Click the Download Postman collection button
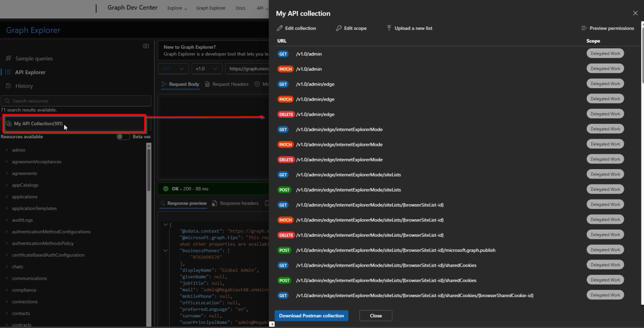Viewport: 644px width, 328px height. click(311, 315)
